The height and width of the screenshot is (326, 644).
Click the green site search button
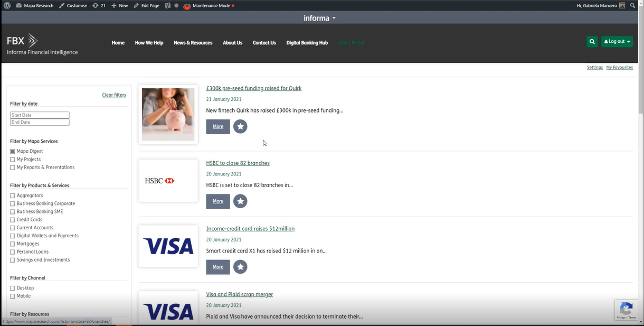[592, 41]
